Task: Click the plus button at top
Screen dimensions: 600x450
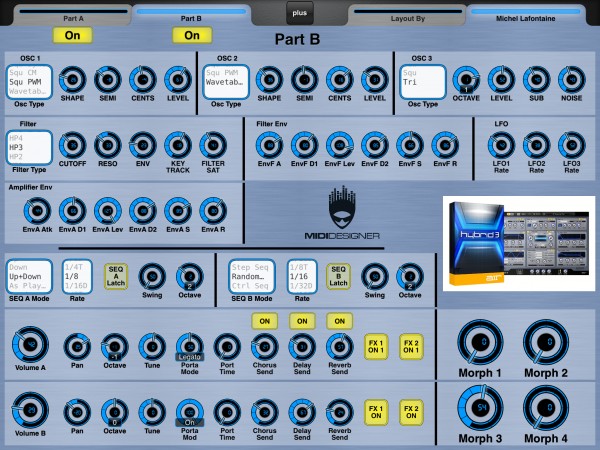Action: click(300, 13)
